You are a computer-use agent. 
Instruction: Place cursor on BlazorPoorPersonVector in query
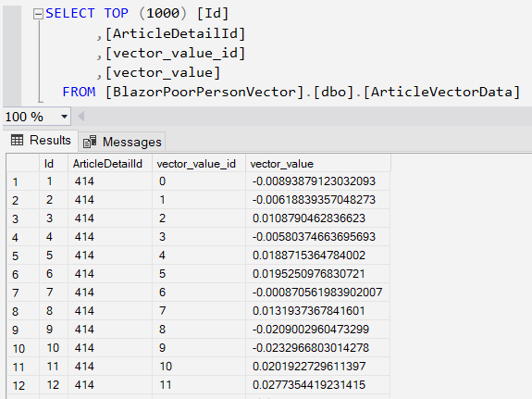[204, 92]
